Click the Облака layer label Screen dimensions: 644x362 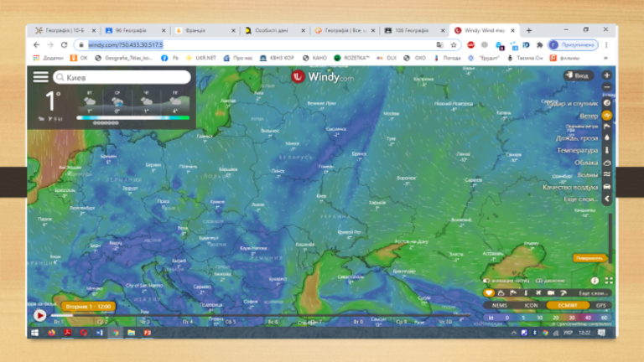point(585,163)
